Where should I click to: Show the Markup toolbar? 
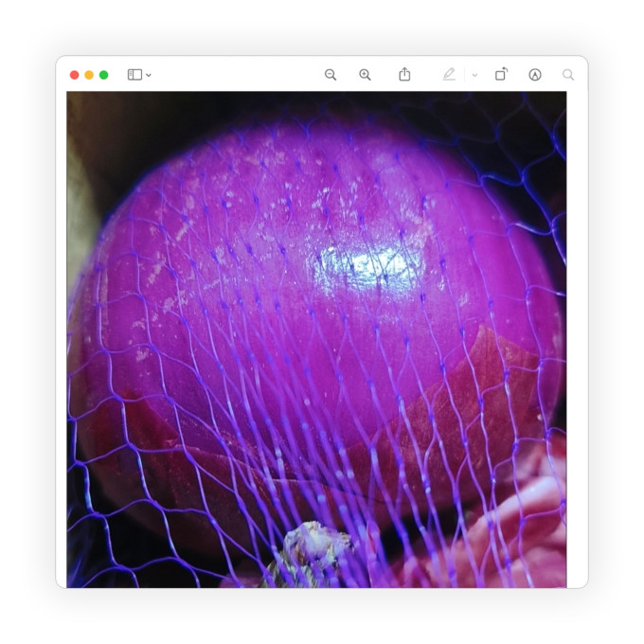pyautogui.click(x=535, y=75)
